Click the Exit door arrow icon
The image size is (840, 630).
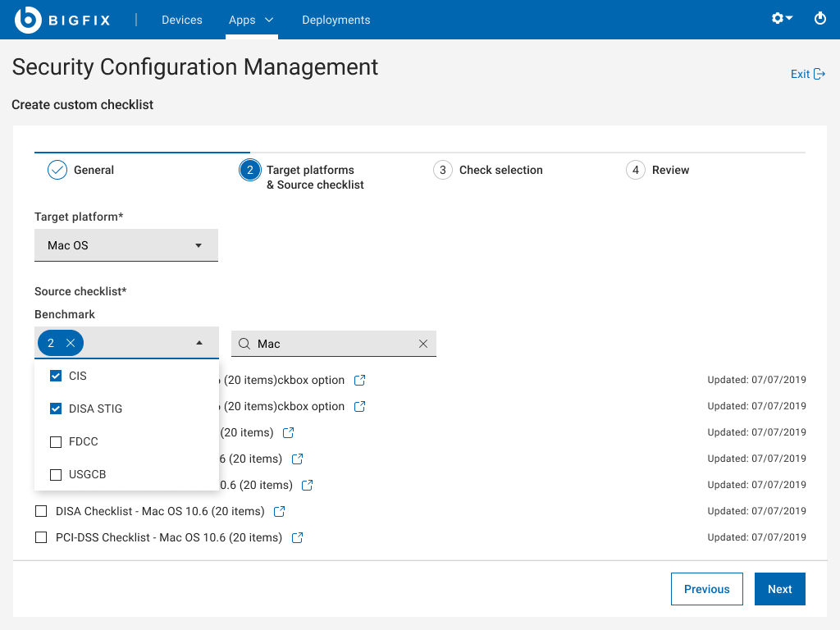819,74
